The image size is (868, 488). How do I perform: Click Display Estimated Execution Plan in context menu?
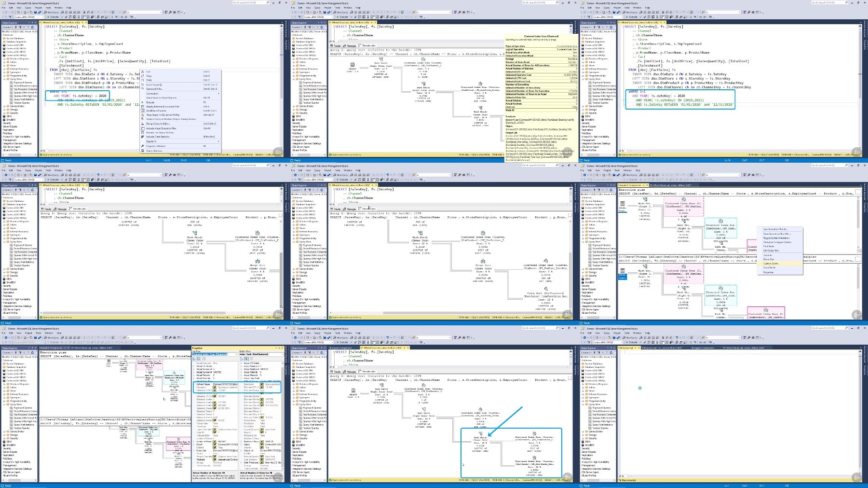coord(163,107)
